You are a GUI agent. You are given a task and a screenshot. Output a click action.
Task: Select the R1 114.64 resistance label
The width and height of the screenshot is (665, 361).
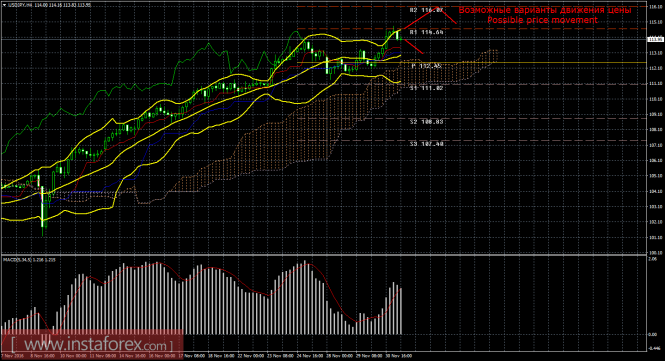click(x=426, y=32)
